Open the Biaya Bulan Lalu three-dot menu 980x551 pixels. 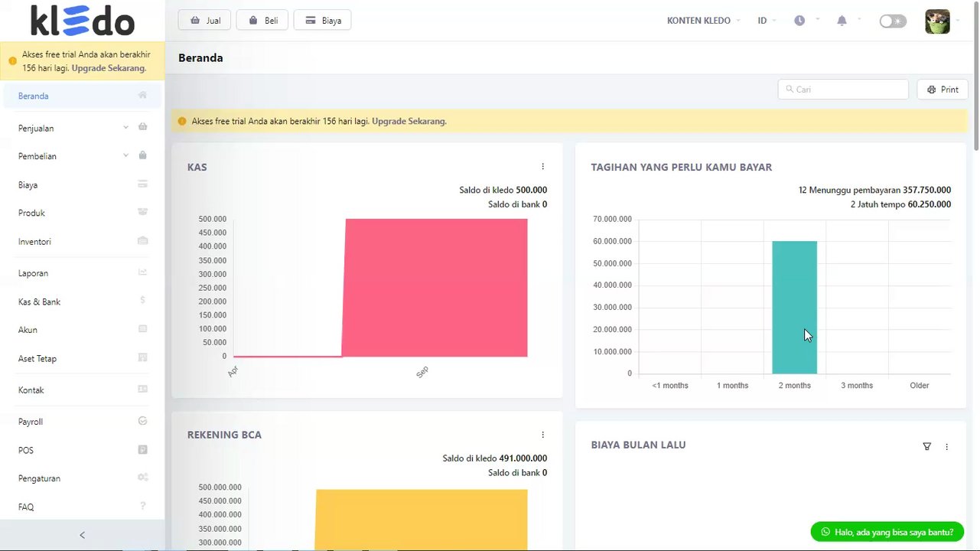[946, 446]
